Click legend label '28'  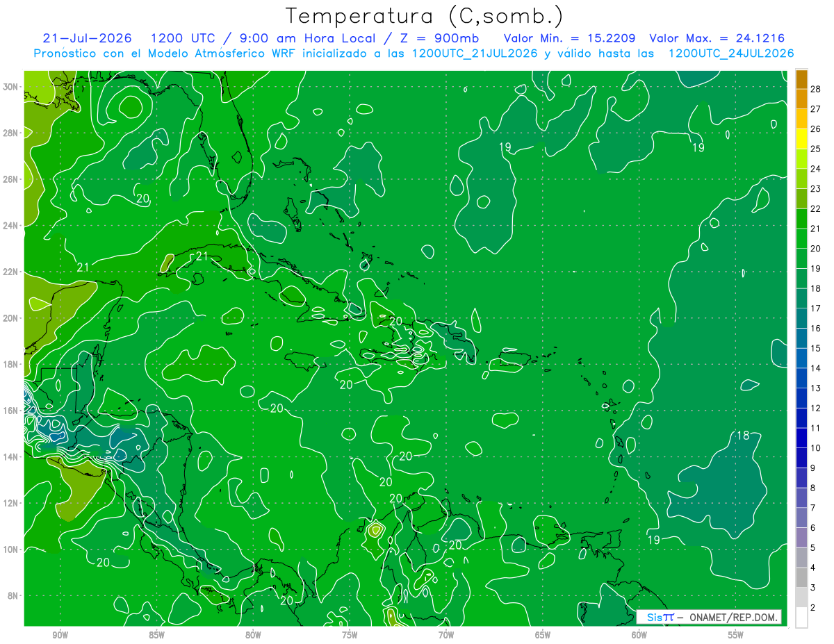point(816,88)
